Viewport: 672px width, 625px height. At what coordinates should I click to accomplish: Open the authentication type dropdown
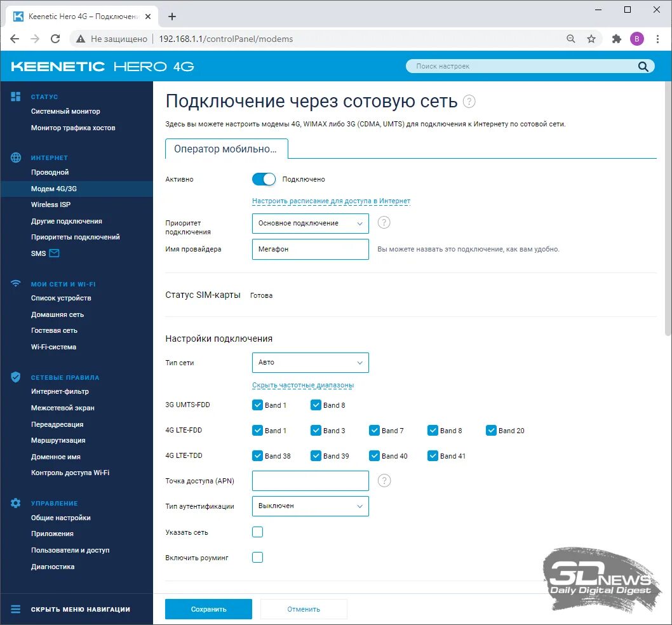(x=311, y=506)
